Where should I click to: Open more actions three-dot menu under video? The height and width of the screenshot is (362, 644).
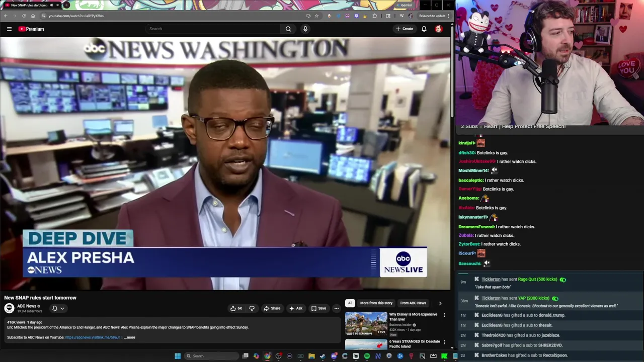[337, 308]
